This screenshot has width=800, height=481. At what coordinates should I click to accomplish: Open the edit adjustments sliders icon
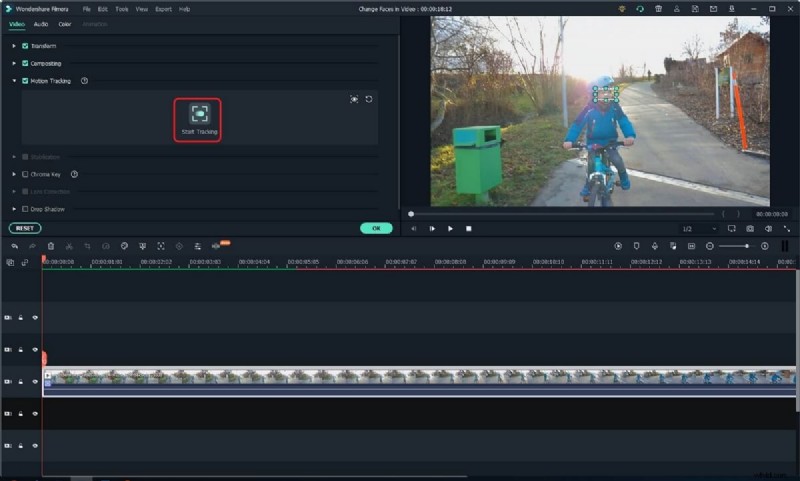[x=197, y=246]
